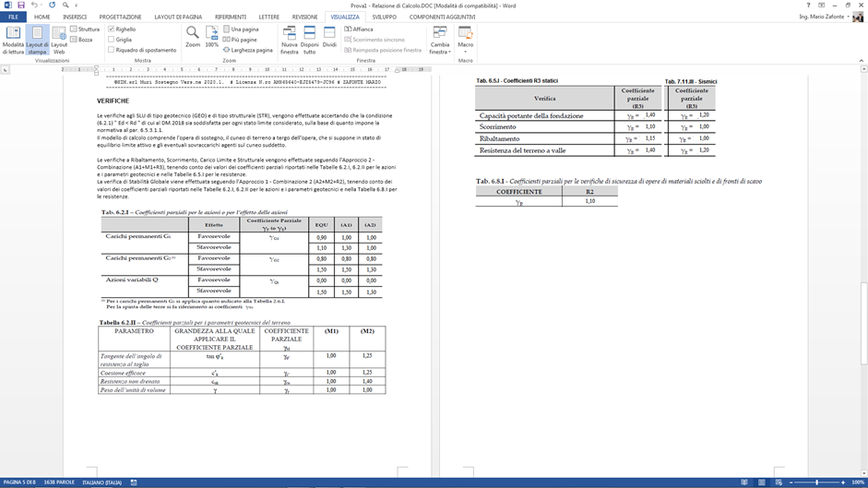Click Web Layout icon in status bar

point(779,482)
